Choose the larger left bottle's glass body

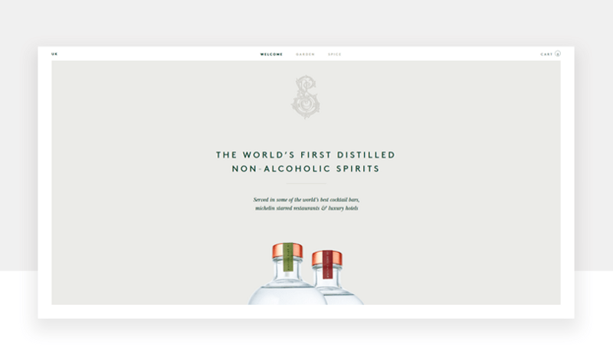click(x=287, y=291)
